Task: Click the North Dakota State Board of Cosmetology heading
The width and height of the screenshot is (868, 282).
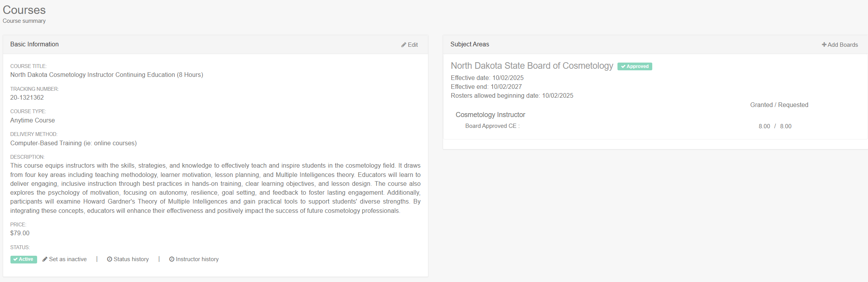Action: 532,66
